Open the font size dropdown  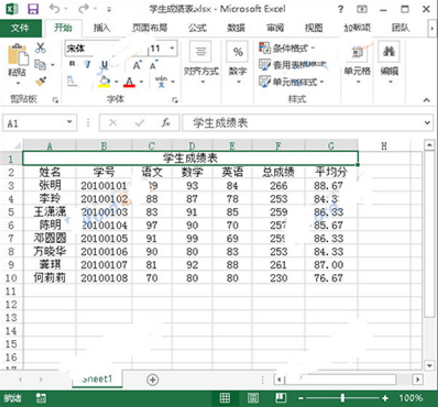point(172,48)
